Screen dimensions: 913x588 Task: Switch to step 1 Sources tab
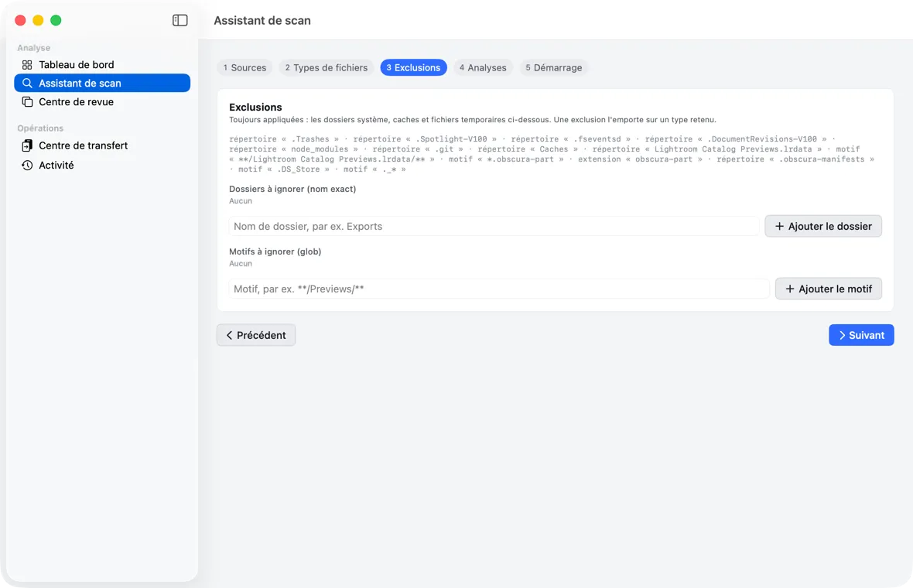[244, 67]
